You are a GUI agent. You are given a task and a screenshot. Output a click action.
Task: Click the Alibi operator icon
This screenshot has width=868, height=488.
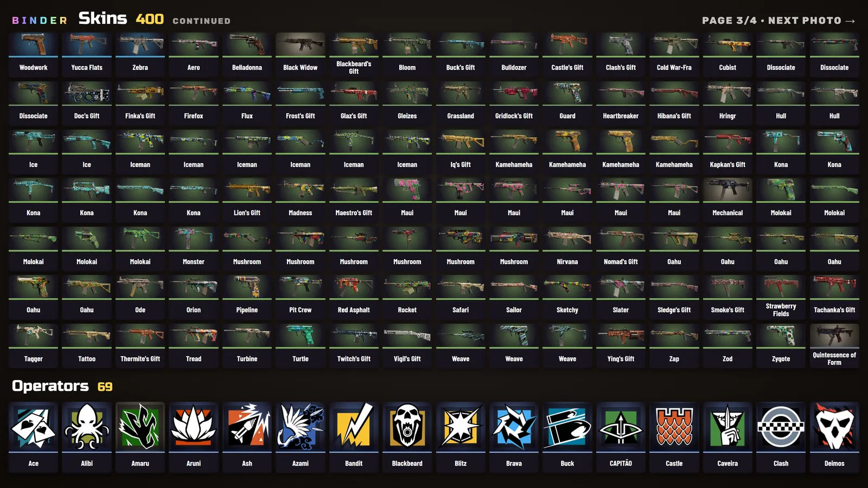pos(87,427)
